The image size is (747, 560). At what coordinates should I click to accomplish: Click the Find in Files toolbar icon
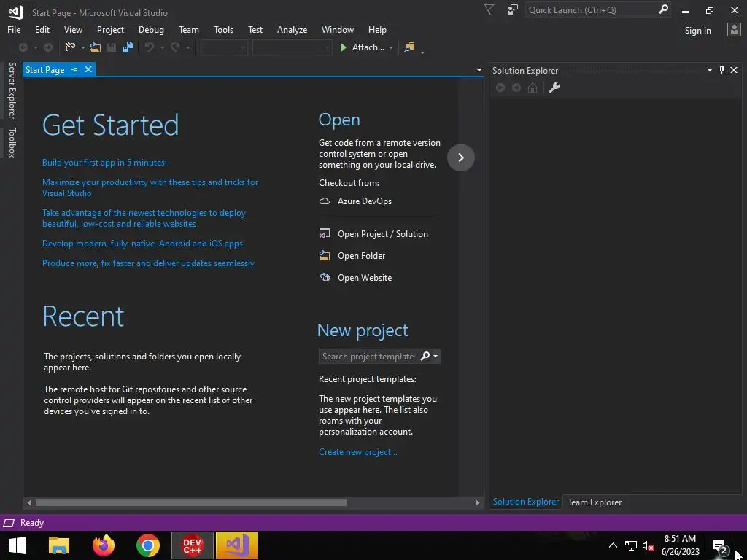click(409, 47)
